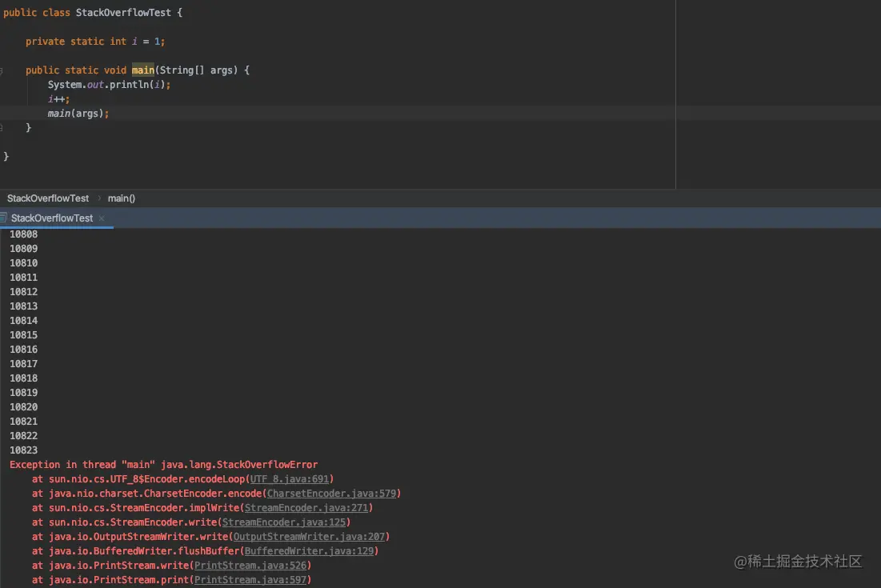Click output line 10820
The width and height of the screenshot is (881, 588).
[23, 407]
